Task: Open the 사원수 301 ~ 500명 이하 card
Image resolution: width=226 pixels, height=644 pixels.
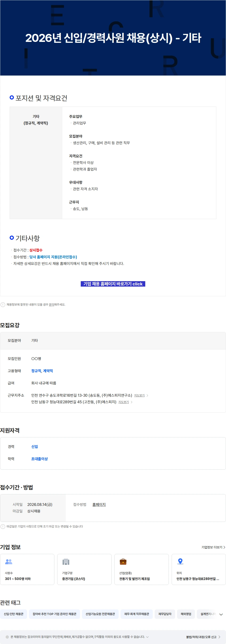Action: click(27, 569)
